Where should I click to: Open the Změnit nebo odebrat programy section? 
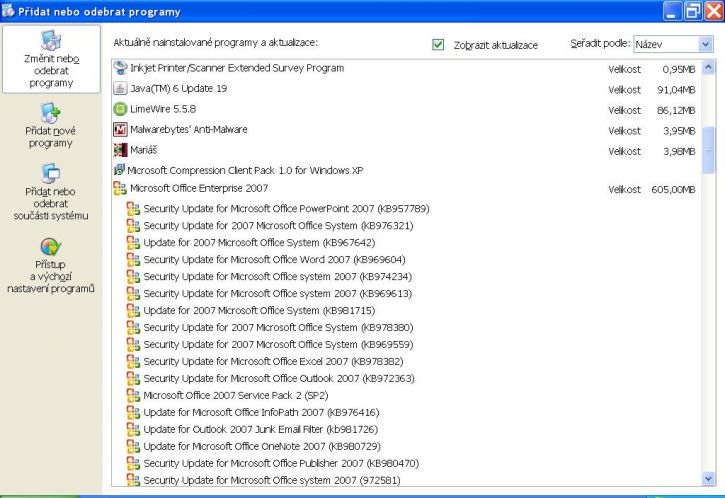pyautogui.click(x=51, y=59)
